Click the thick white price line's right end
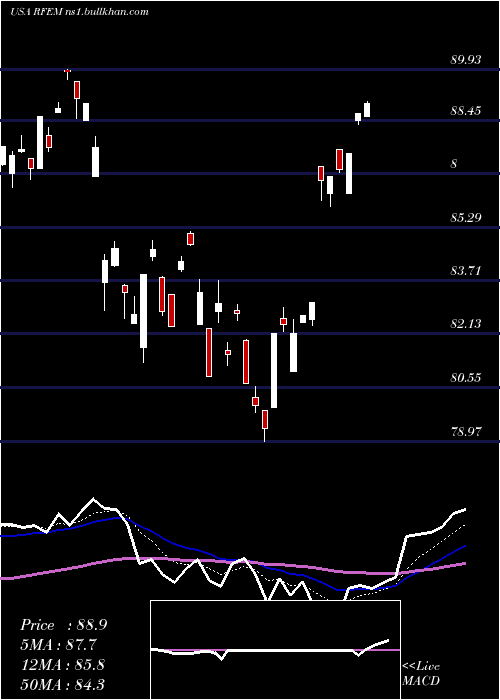 pyautogui.click(x=464, y=509)
